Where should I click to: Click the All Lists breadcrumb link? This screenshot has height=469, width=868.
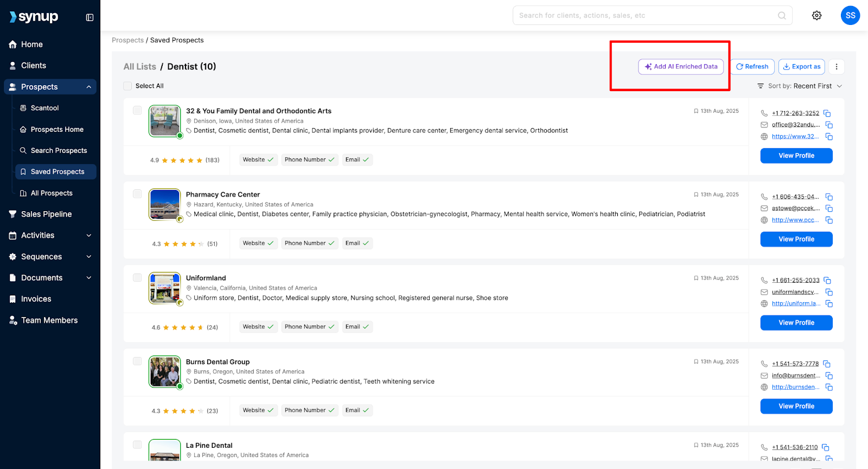139,67
